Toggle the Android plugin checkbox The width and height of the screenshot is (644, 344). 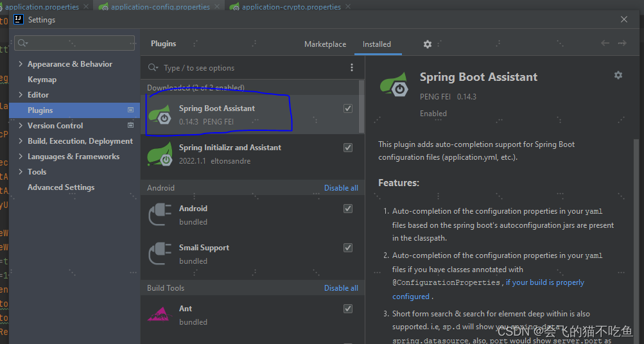(x=348, y=209)
